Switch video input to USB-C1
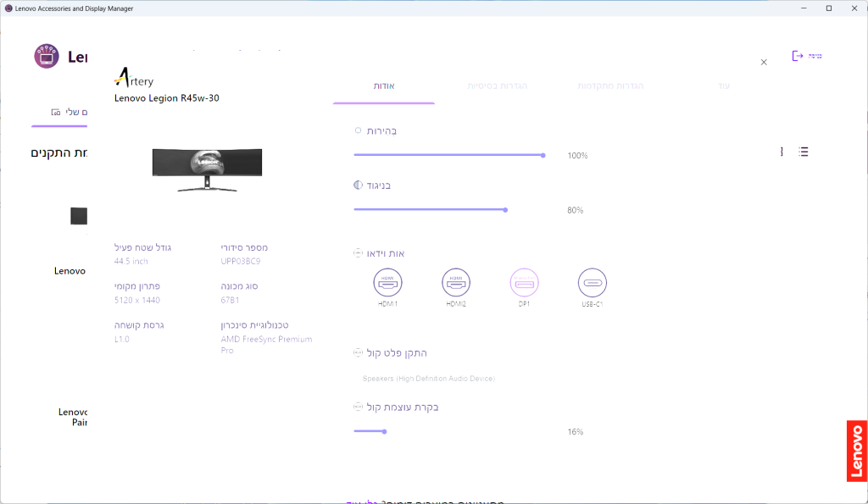The width and height of the screenshot is (868, 504). point(593,282)
